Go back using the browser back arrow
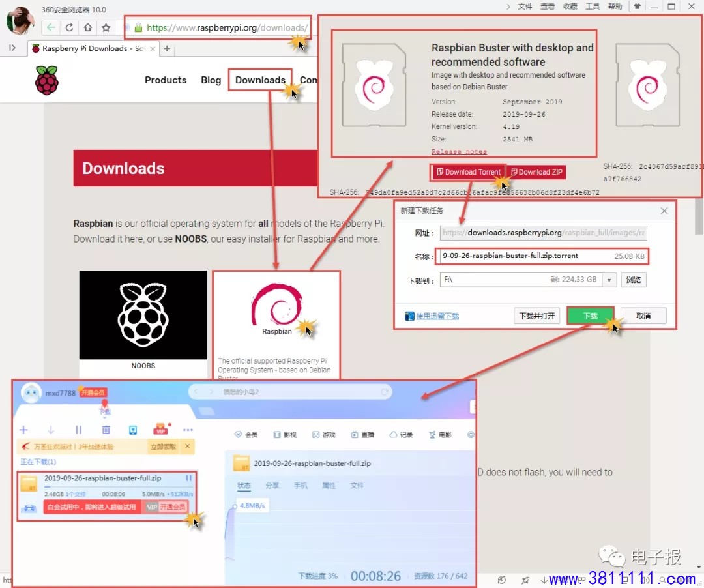Image resolution: width=704 pixels, height=588 pixels. click(51, 28)
